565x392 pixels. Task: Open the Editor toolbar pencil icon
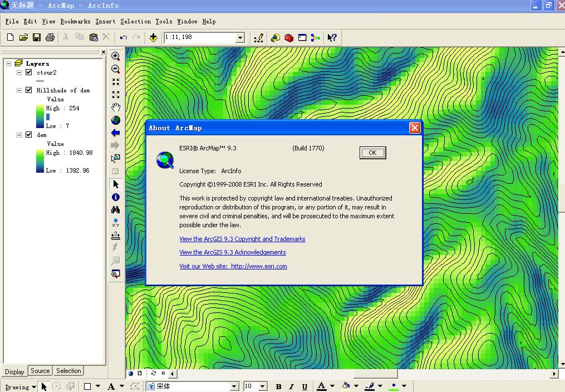pos(259,37)
